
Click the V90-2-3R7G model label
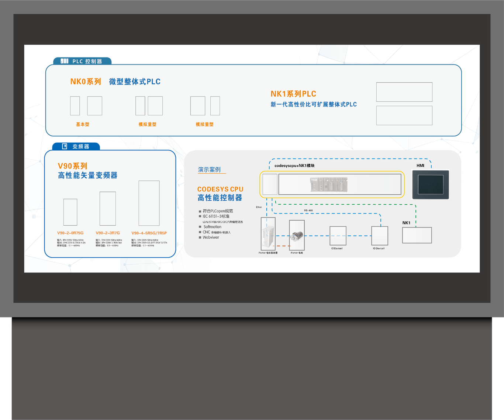coord(108,233)
